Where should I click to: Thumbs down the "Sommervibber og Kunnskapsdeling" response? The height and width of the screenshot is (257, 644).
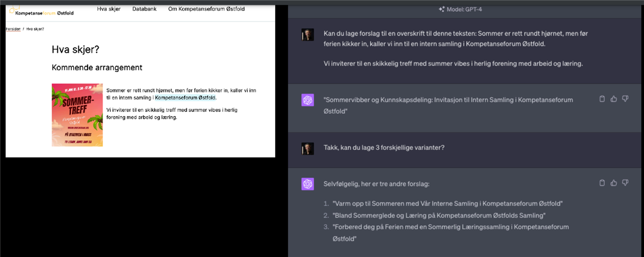[x=625, y=99]
